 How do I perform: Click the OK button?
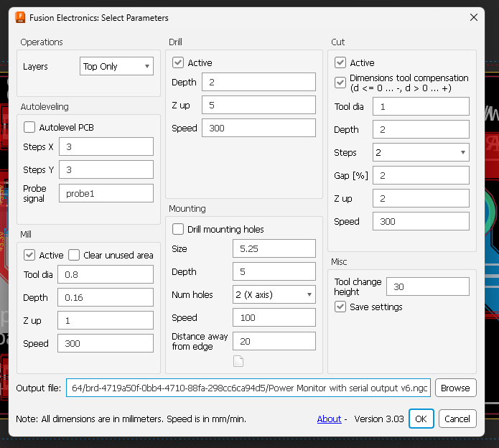tap(421, 419)
